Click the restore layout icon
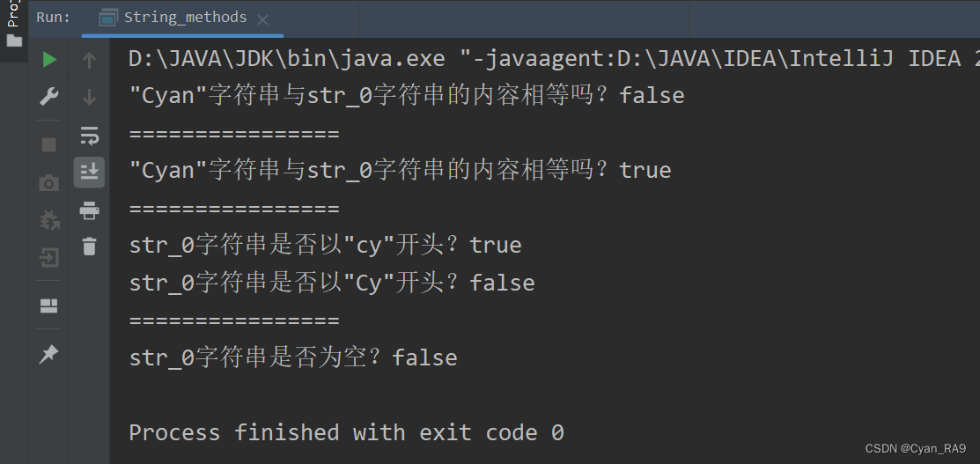This screenshot has width=980, height=464. tap(48, 306)
